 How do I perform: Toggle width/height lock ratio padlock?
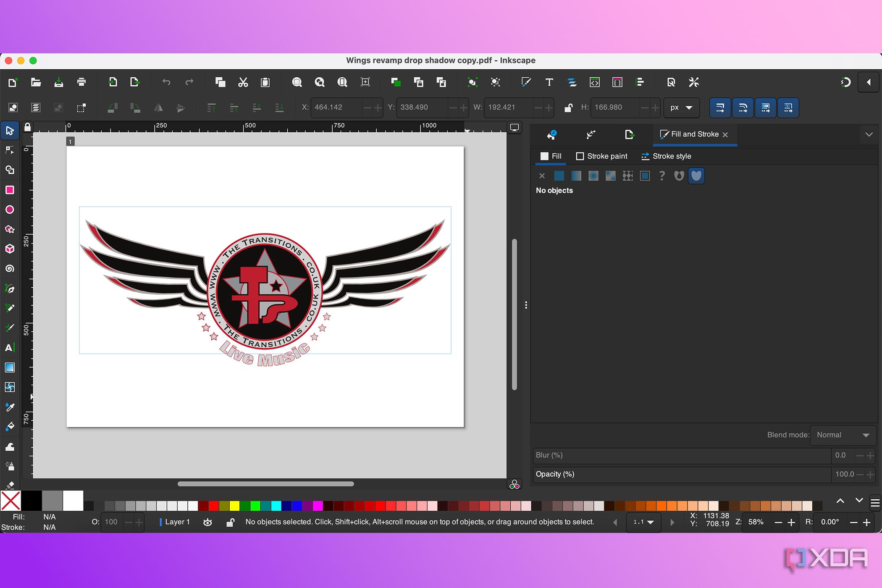click(x=568, y=108)
